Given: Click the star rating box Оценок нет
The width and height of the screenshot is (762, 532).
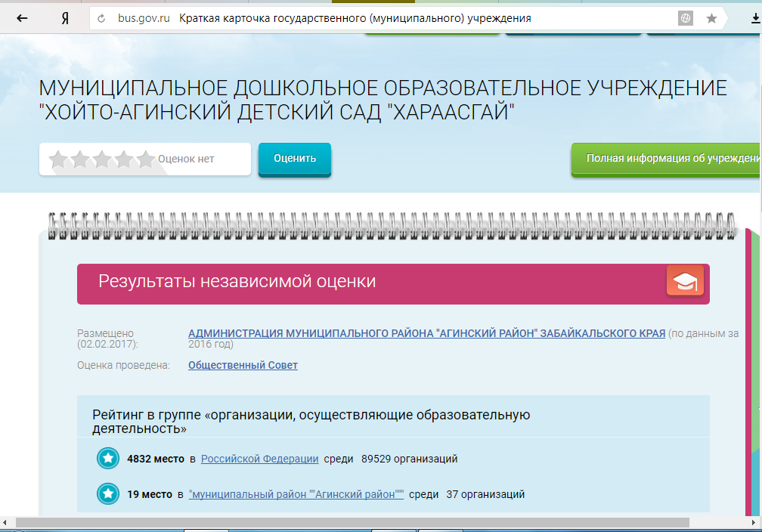Looking at the screenshot, I should pos(145,159).
